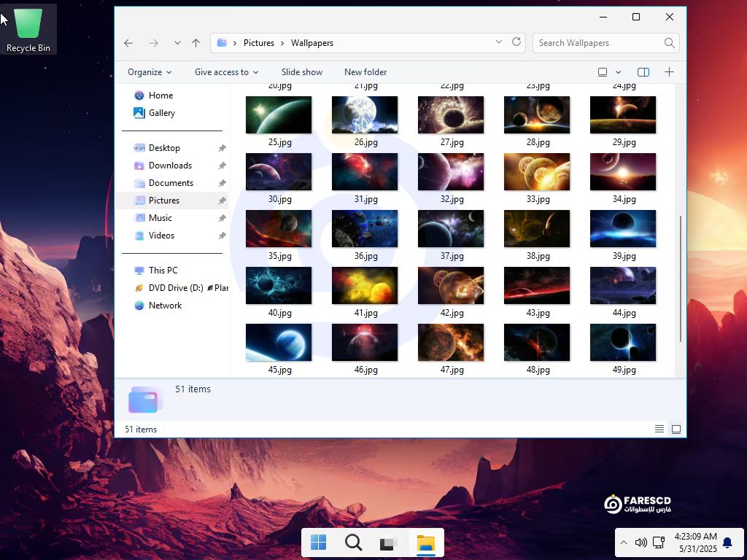Switch to details view in status bar
This screenshot has width=747, height=560.
point(659,429)
